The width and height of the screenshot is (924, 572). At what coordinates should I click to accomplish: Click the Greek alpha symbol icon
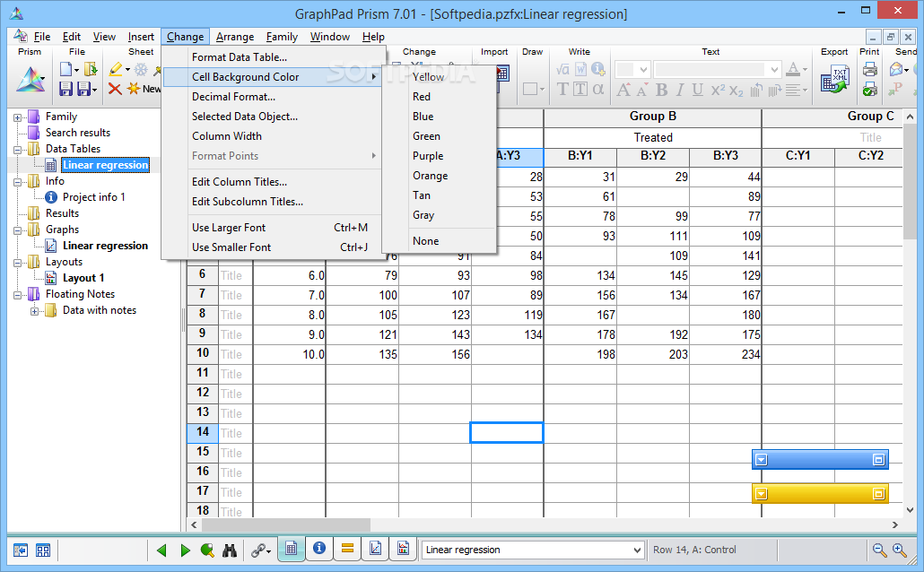point(598,89)
